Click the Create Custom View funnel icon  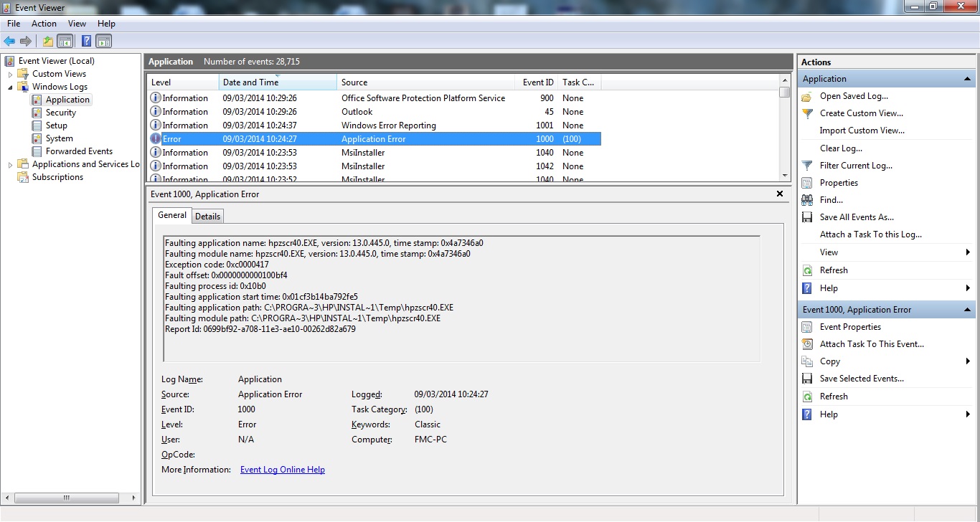(807, 113)
